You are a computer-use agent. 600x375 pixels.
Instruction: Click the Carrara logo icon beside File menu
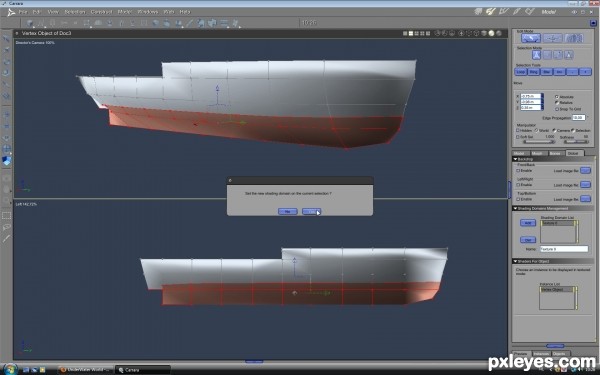point(11,12)
